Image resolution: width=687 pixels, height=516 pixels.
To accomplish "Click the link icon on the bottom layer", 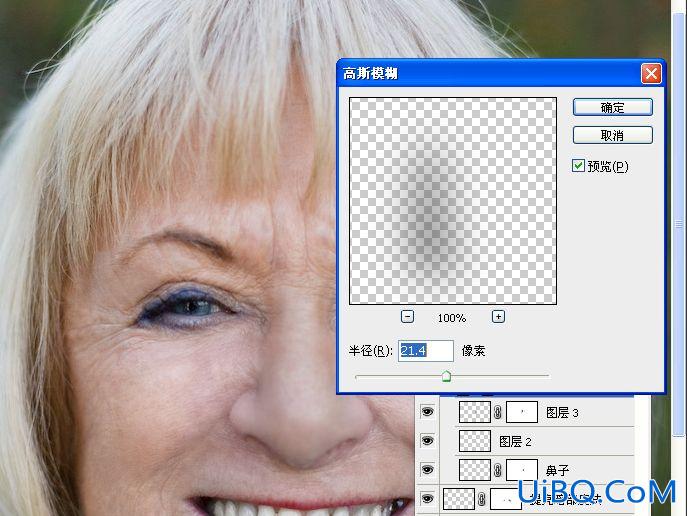I will 482,499.
